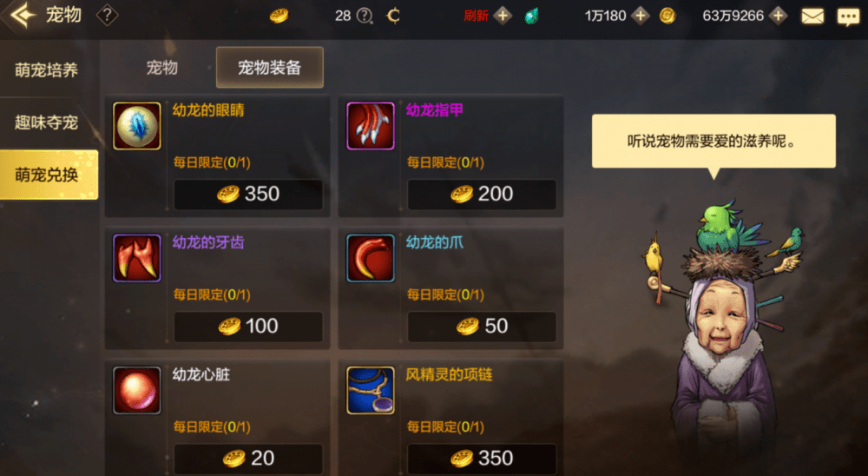Switch to the 宠物 tab
This screenshot has height=476, width=868.
pyautogui.click(x=161, y=68)
